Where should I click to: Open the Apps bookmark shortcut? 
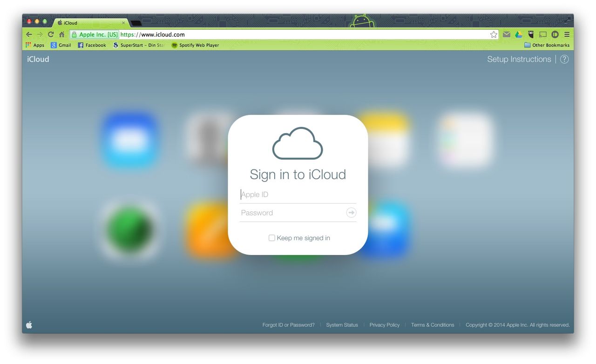(x=35, y=45)
